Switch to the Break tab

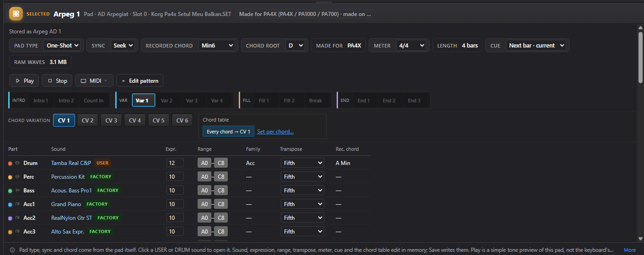click(316, 101)
